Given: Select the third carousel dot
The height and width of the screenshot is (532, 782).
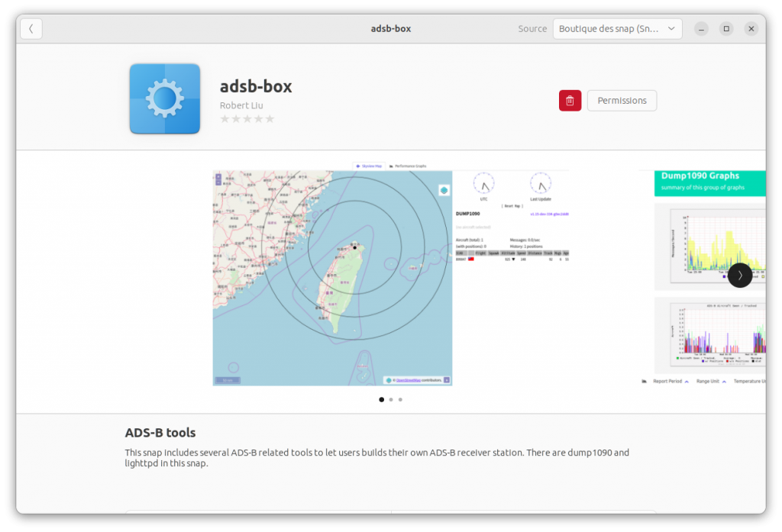Looking at the screenshot, I should coord(400,399).
